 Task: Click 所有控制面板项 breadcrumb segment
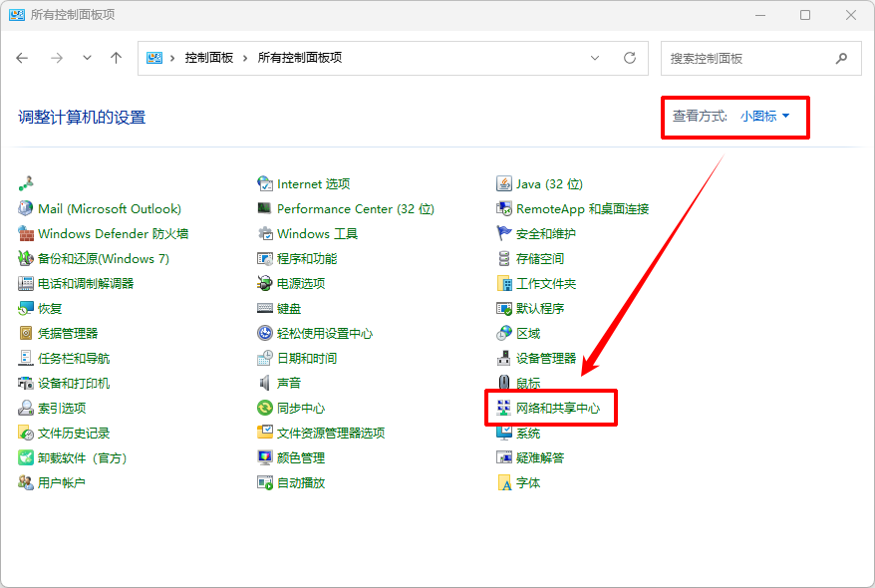pyautogui.click(x=300, y=58)
